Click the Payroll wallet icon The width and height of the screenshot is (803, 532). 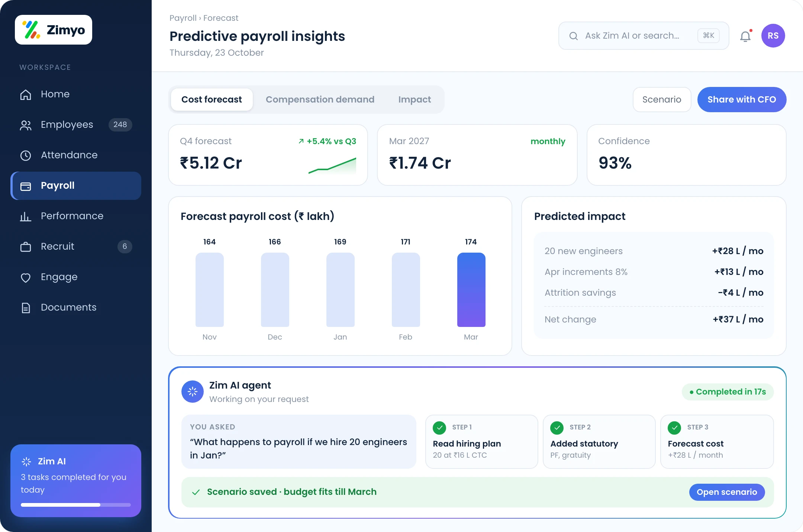pos(26,186)
